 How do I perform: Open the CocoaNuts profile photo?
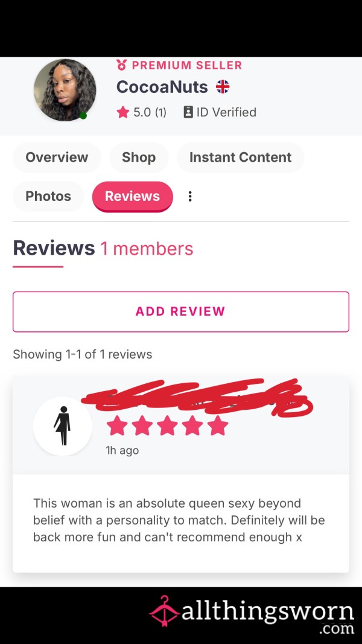coord(65,90)
